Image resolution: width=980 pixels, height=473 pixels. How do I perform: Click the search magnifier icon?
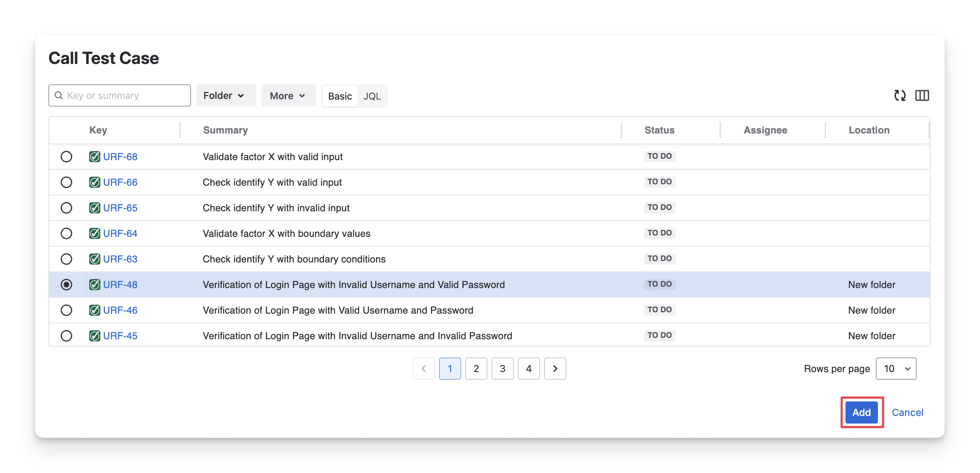click(58, 95)
